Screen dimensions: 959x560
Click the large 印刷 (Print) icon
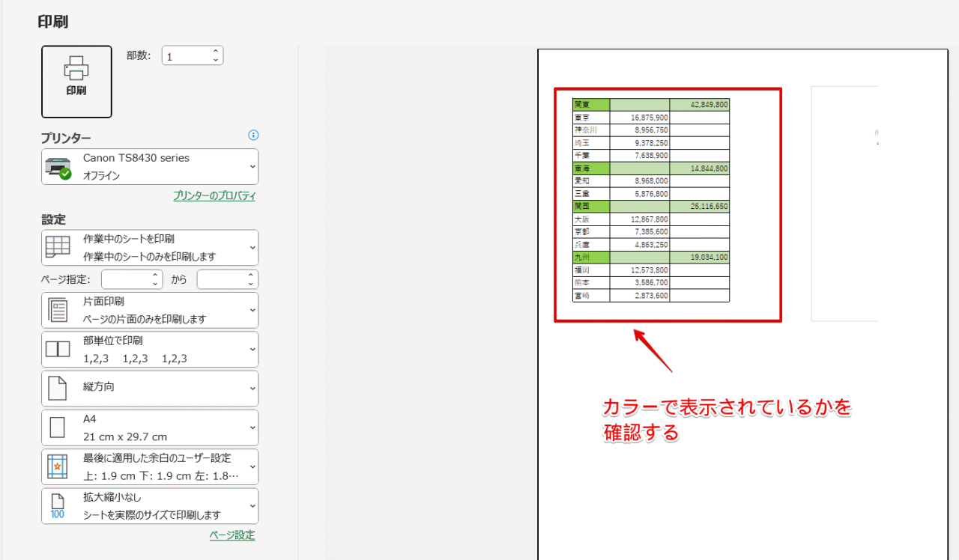(x=76, y=81)
